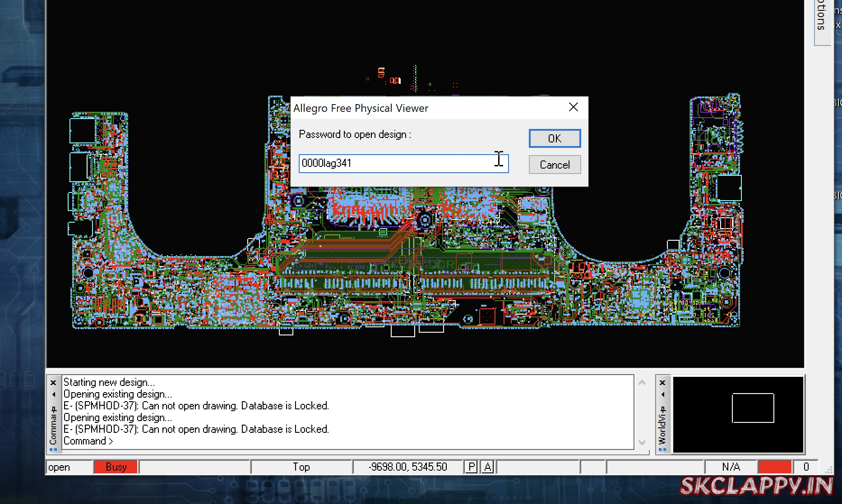Image resolution: width=842 pixels, height=504 pixels.
Task: Close the Command panel with its x icon
Action: (53, 383)
